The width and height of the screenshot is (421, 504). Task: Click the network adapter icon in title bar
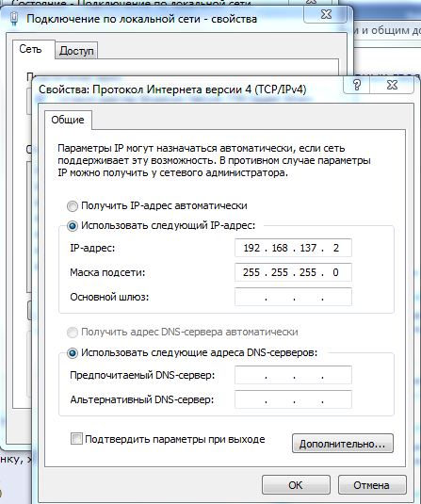[x=14, y=19]
